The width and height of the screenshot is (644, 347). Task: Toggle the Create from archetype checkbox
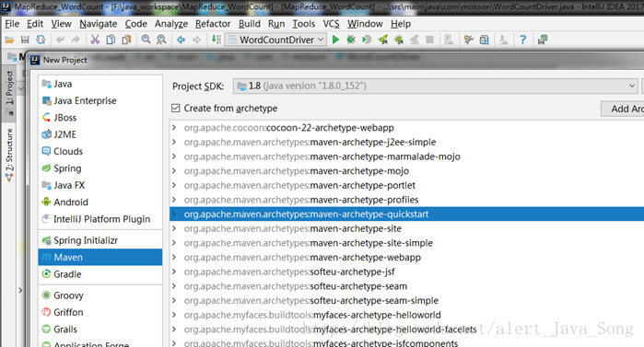tap(176, 109)
